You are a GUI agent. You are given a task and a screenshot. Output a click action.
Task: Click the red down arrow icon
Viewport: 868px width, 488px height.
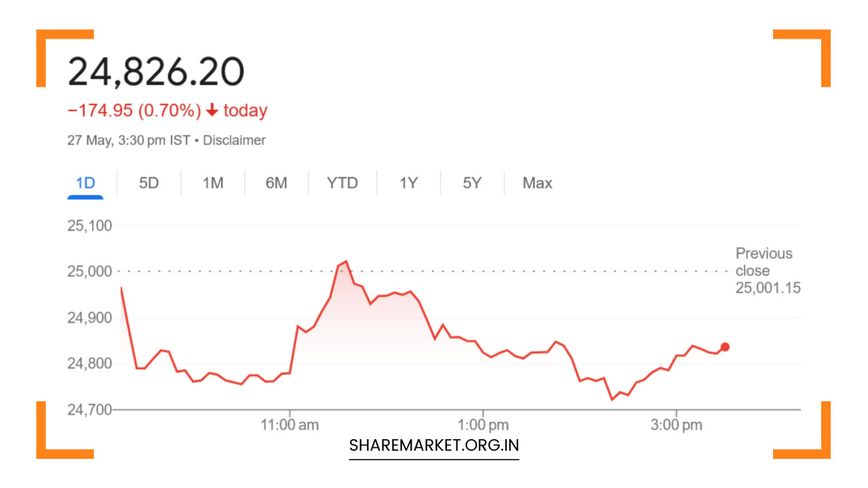click(x=212, y=110)
